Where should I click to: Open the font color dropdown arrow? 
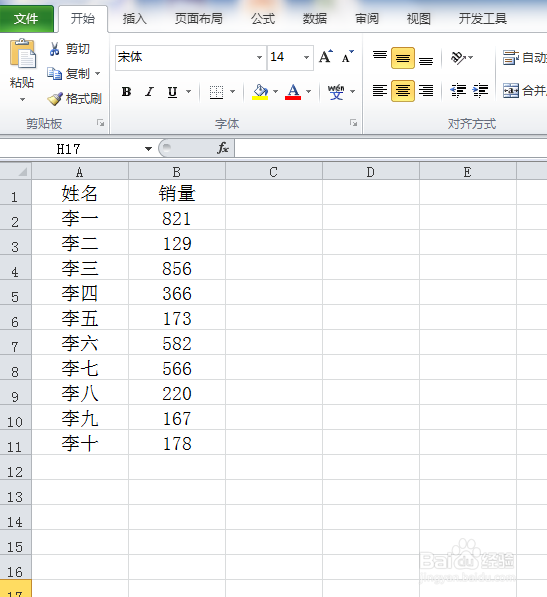pos(309,92)
